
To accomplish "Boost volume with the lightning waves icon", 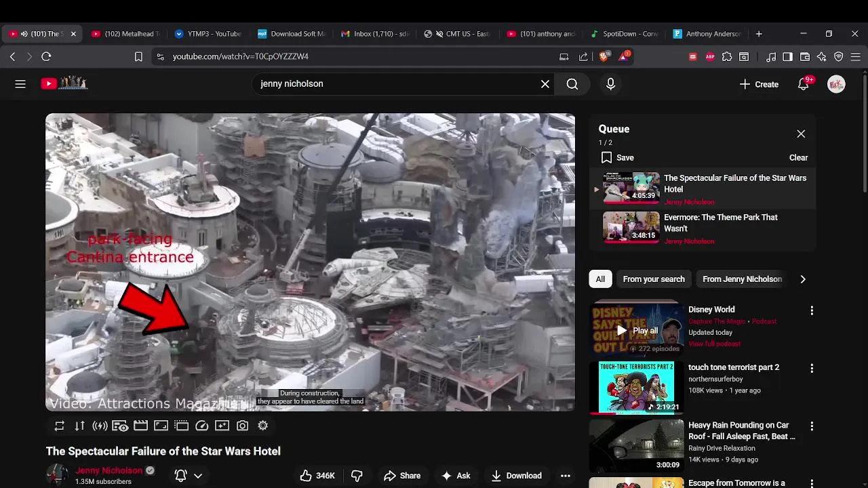I will pyautogui.click(x=100, y=426).
